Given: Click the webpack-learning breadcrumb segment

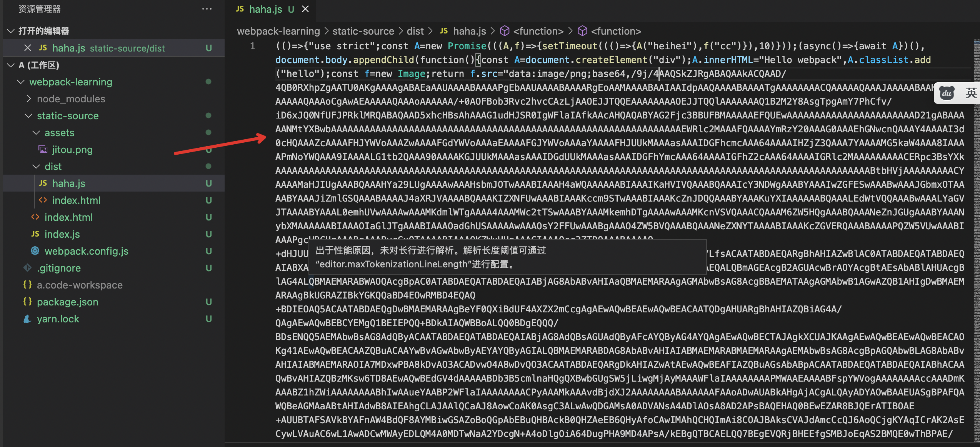Looking at the screenshot, I should [278, 31].
